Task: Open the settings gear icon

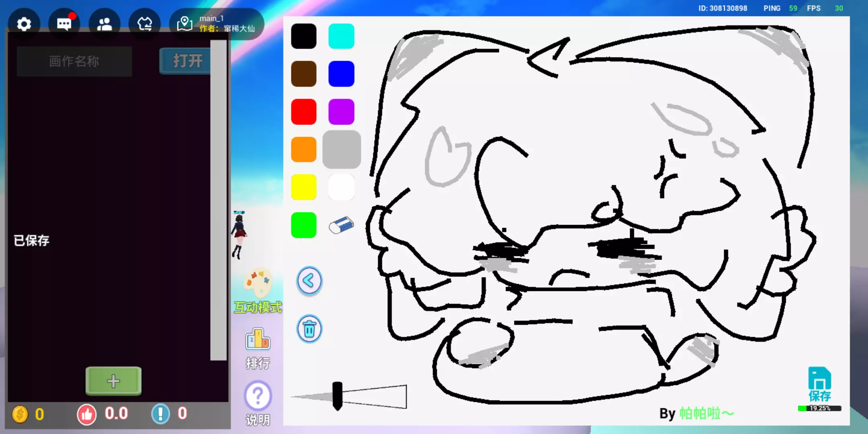Action: (24, 24)
